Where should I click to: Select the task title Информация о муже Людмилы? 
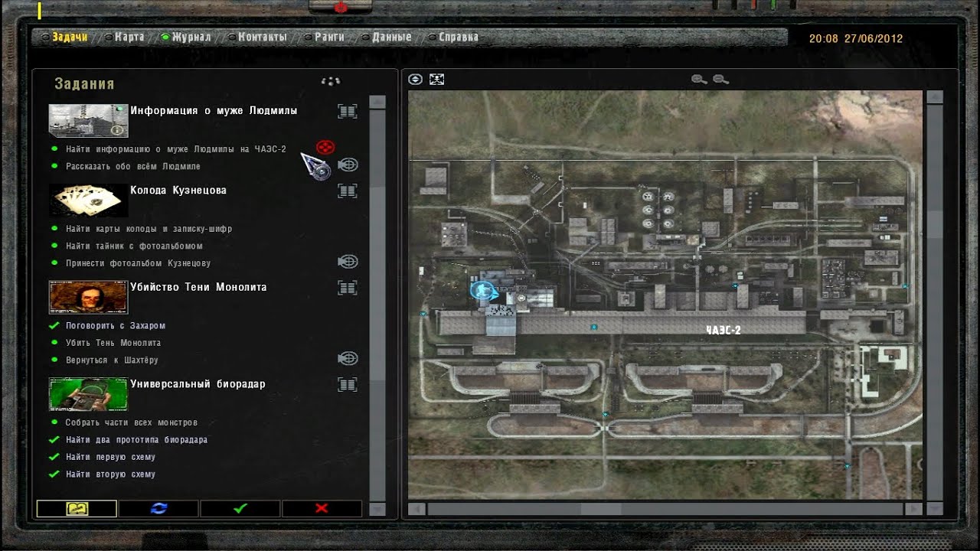point(214,111)
